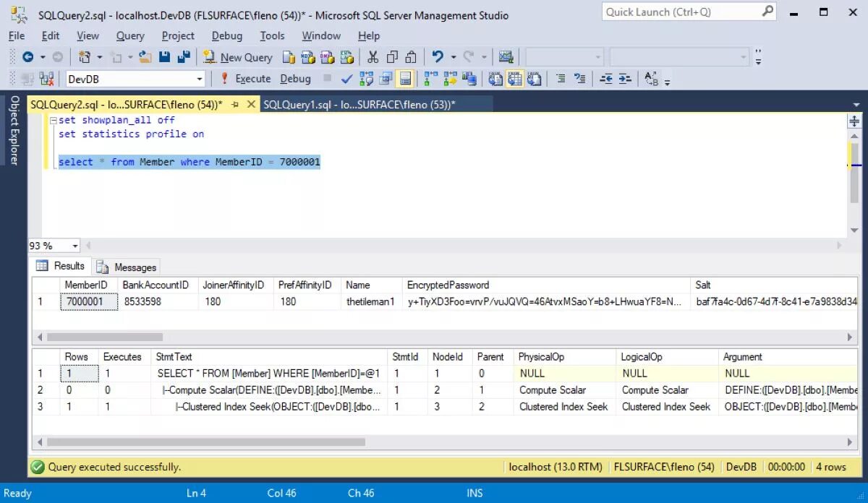Click the Change Connection icon
Viewport: 868px width, 503px height.
click(x=46, y=79)
